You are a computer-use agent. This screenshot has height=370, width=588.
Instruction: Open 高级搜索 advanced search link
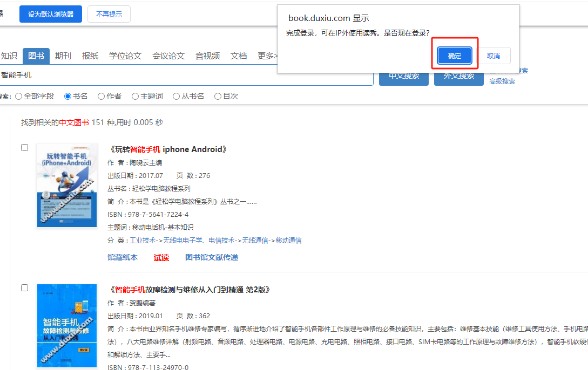pyautogui.click(x=502, y=81)
